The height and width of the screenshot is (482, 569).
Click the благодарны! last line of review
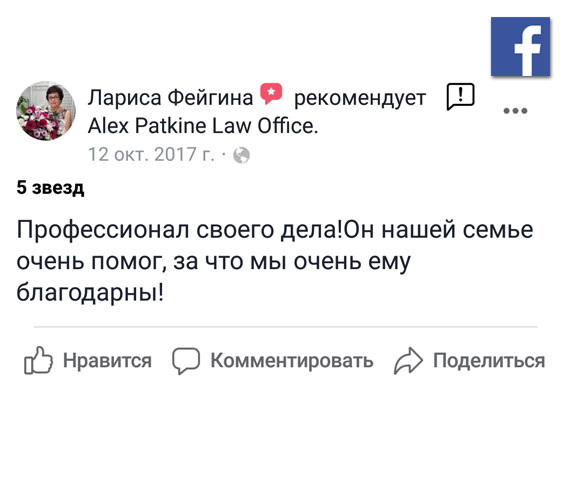(90, 291)
